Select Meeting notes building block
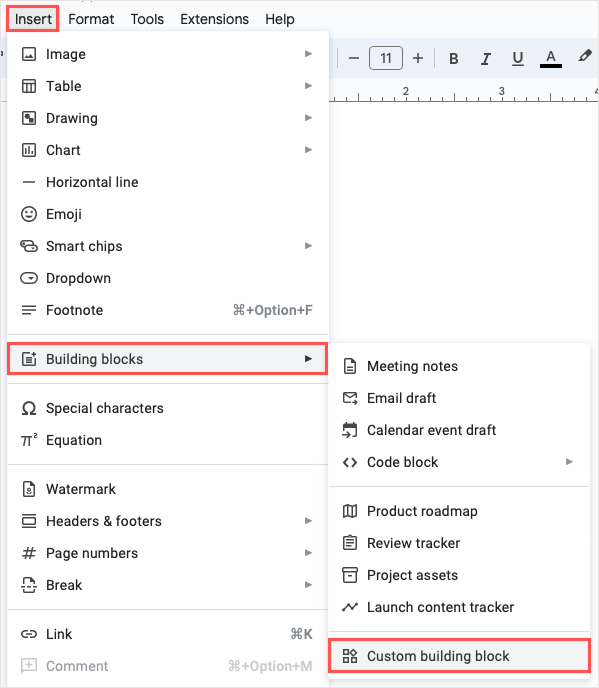599x688 pixels. (459, 366)
